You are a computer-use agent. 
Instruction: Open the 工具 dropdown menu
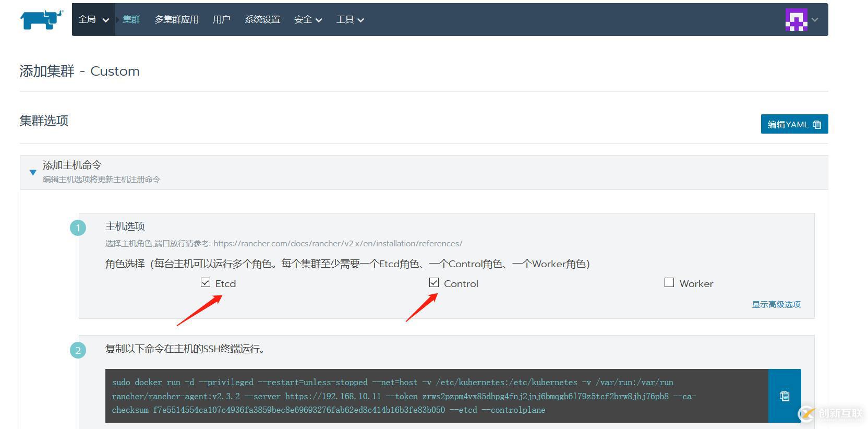[x=349, y=20]
